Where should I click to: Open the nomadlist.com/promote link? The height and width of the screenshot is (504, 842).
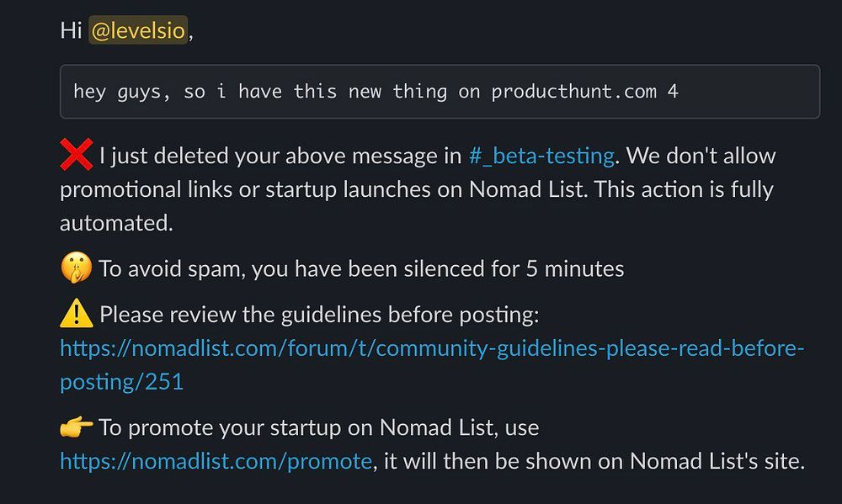(216, 461)
